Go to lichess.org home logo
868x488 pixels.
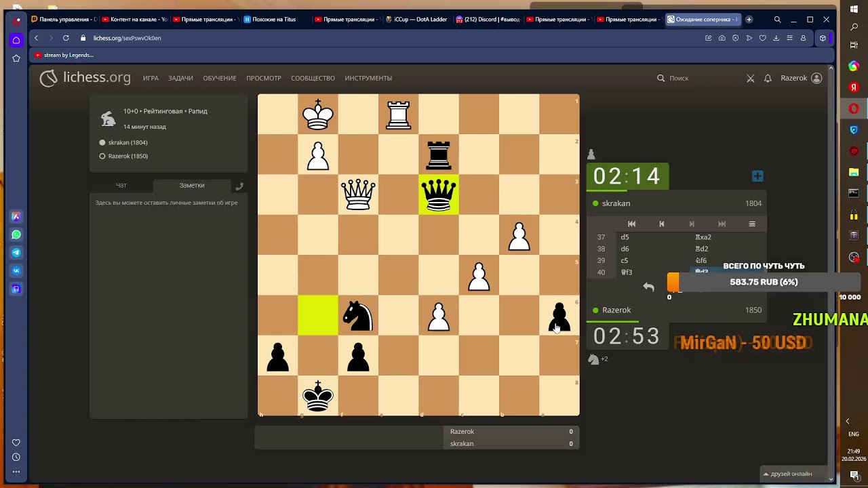pyautogui.click(x=85, y=78)
